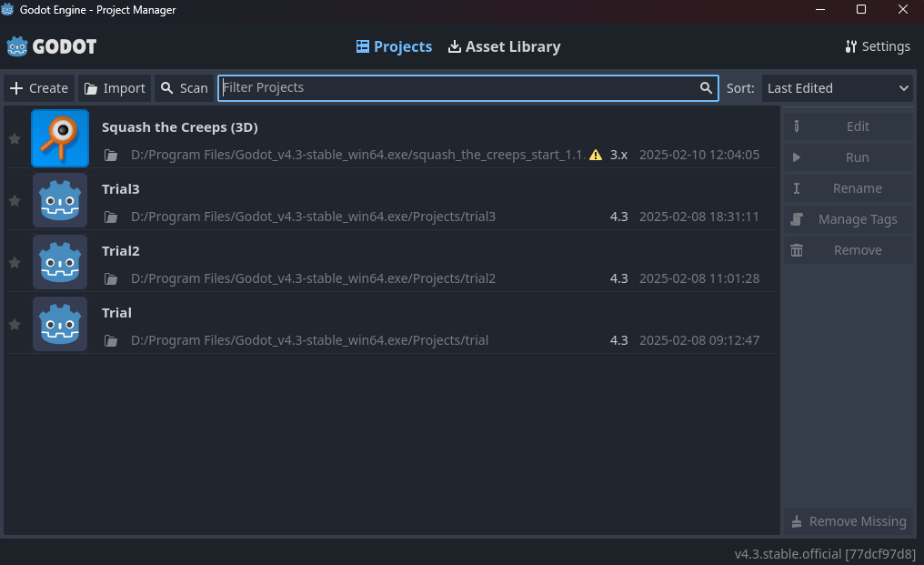This screenshot has height=565, width=924.
Task: Select the Trial2 project name
Action: click(x=121, y=251)
